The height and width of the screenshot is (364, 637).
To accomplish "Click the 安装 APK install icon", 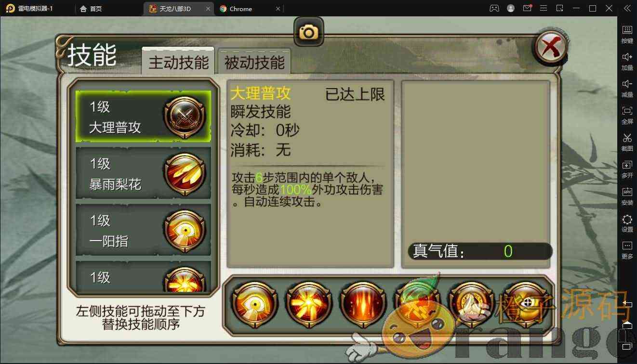I will pyautogui.click(x=627, y=196).
